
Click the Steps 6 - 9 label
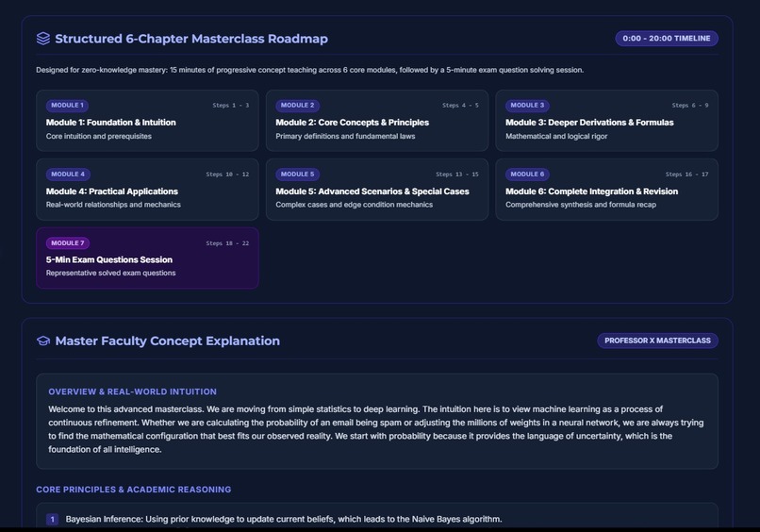690,106
